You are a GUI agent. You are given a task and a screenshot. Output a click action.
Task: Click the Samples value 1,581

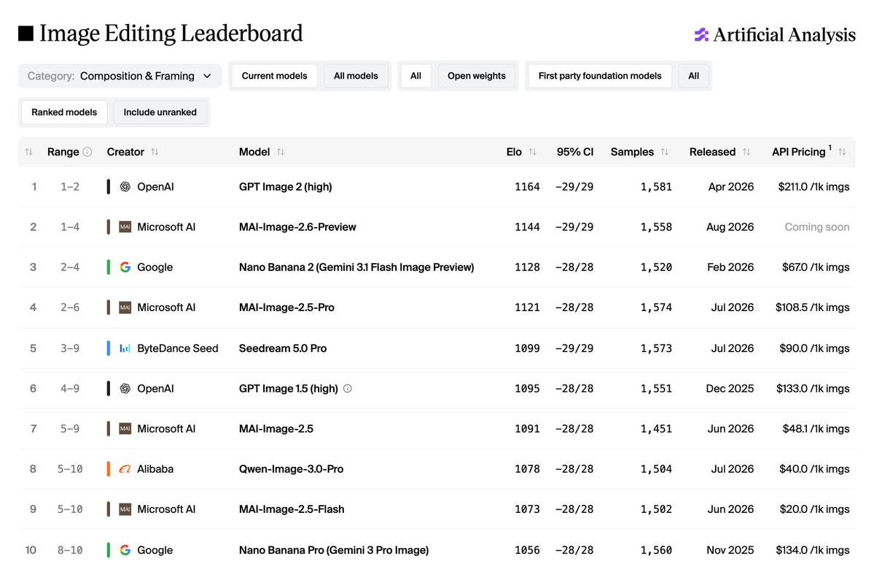tap(656, 187)
